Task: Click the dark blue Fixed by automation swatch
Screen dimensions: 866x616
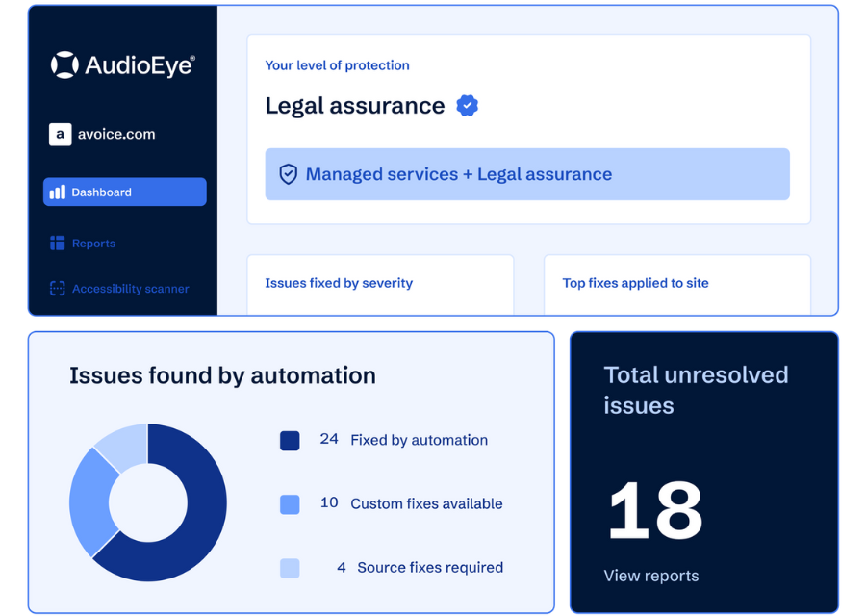Action: 290,441
